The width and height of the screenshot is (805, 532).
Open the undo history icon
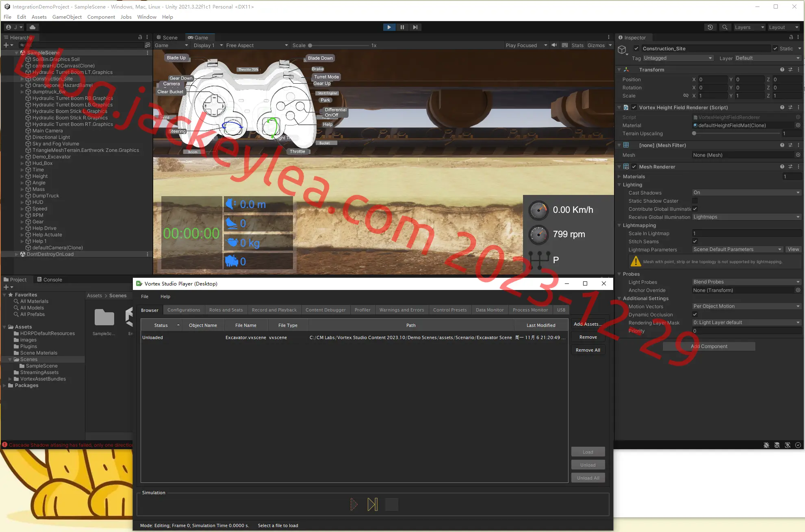click(710, 27)
